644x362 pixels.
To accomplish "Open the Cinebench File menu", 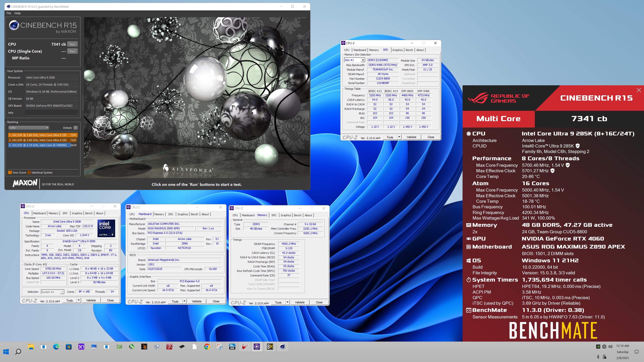I will click(9, 13).
